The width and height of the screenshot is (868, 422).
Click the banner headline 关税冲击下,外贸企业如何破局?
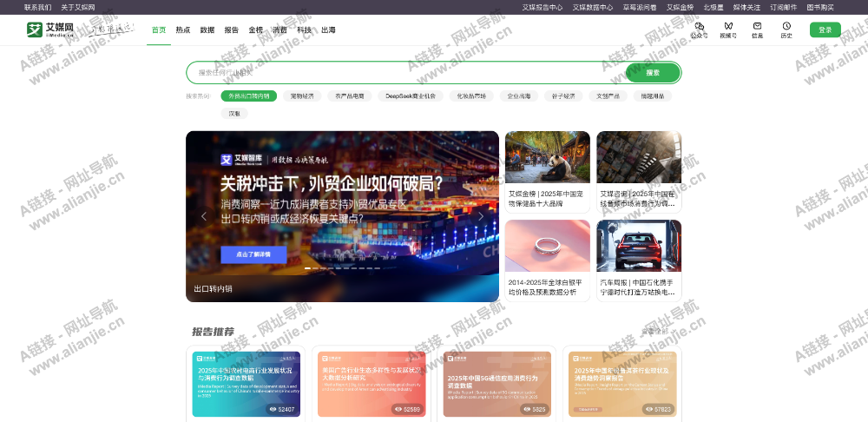331,183
